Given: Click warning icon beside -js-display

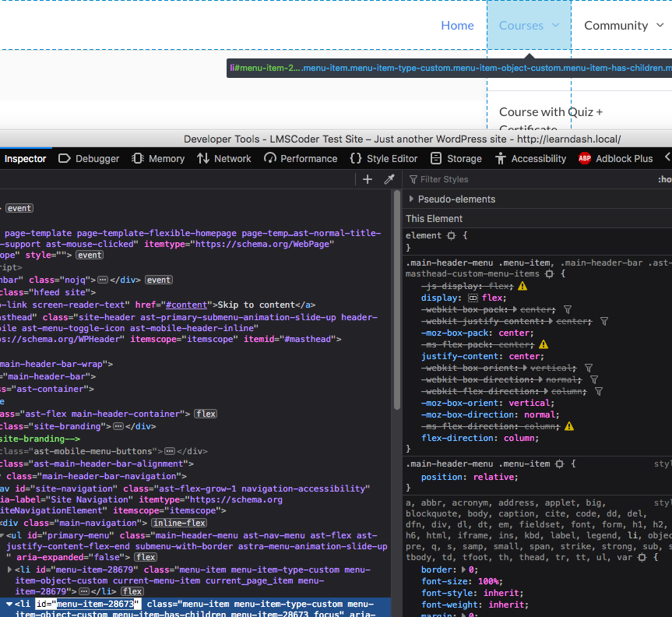Looking at the screenshot, I should pyautogui.click(x=522, y=287).
